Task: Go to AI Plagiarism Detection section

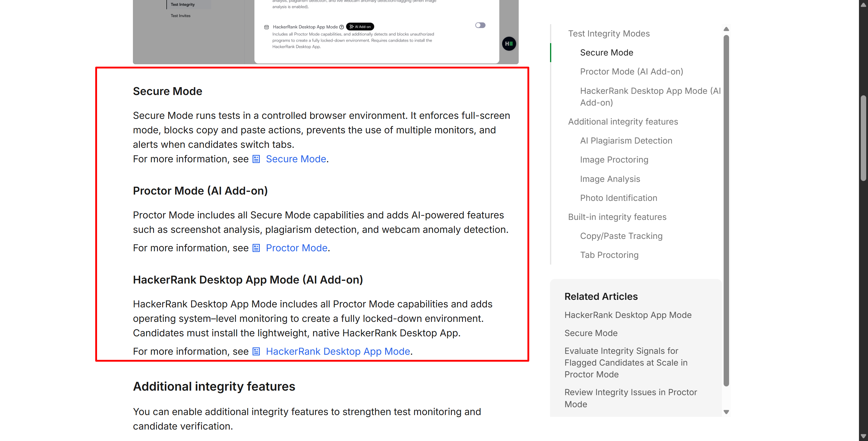Action: pyautogui.click(x=626, y=141)
